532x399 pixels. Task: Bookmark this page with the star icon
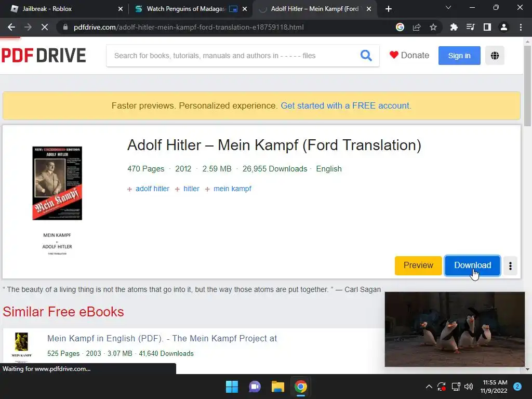[433, 27]
